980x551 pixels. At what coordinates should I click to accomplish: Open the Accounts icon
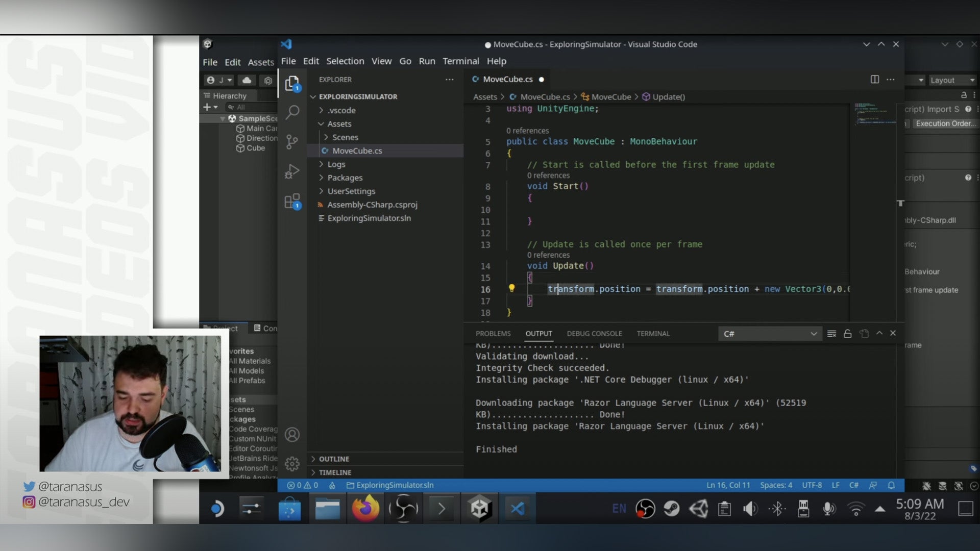(x=292, y=435)
